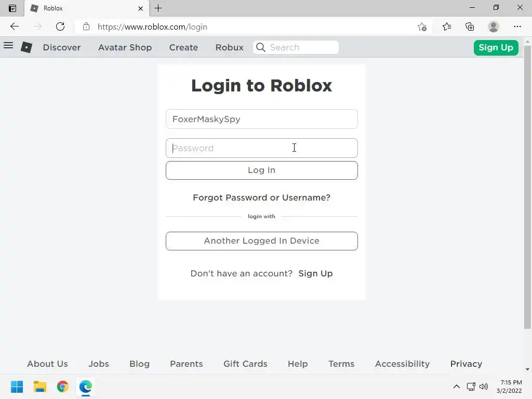Click the page vertical scrollbar thumb
The image size is (532, 399).
(x=527, y=187)
